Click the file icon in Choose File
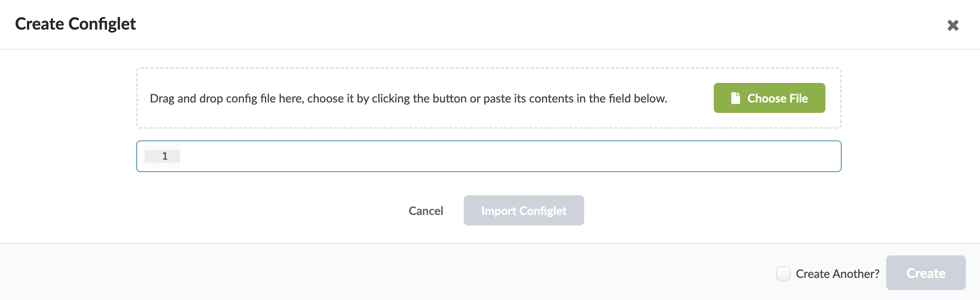The image size is (980, 300). click(x=735, y=98)
